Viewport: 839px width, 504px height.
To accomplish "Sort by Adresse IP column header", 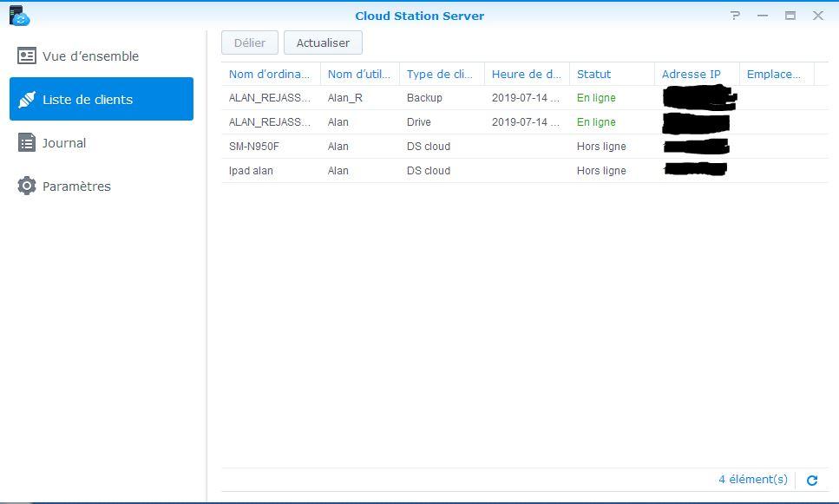I will tap(697, 74).
